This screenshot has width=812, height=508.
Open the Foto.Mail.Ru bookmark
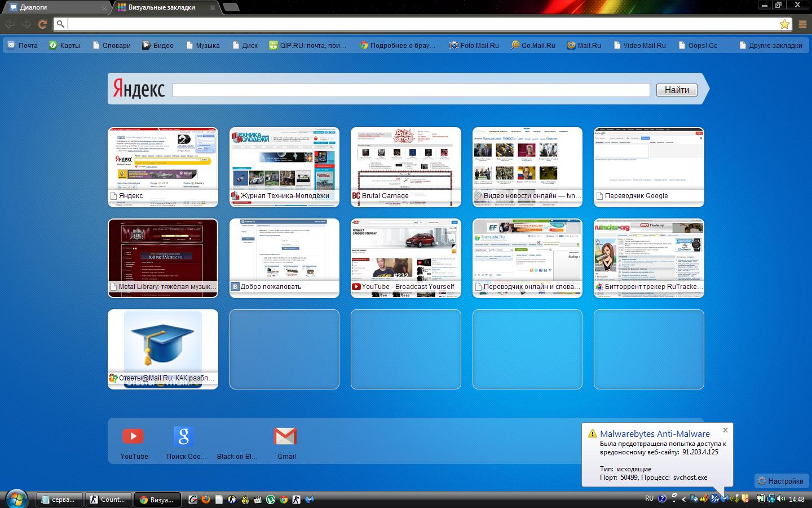474,46
